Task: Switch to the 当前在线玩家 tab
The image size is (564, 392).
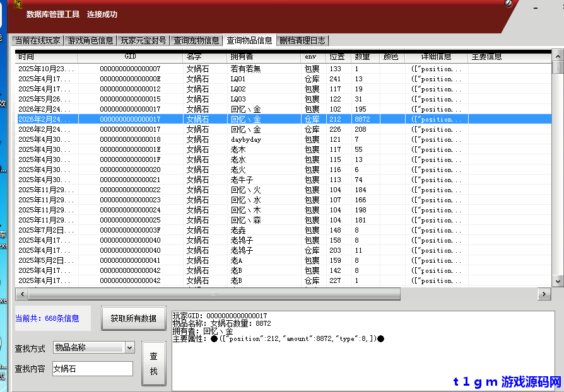Action: coord(38,40)
